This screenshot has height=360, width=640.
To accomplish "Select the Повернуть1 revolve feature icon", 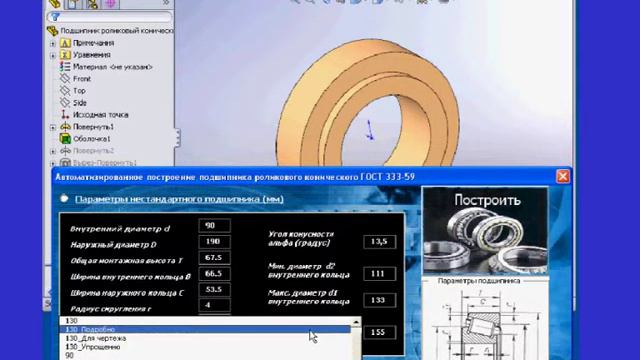I will coord(65,127).
